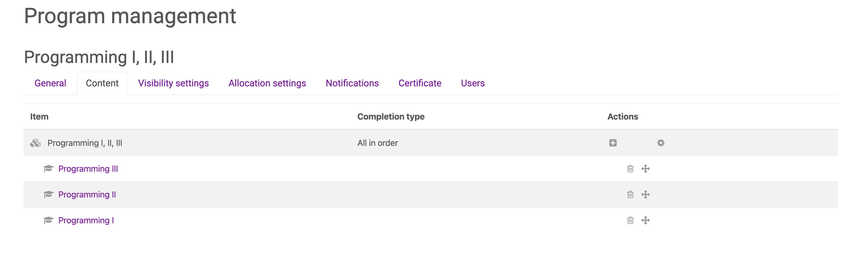Open the Users tab
This screenshot has height=257, width=868.
point(473,83)
